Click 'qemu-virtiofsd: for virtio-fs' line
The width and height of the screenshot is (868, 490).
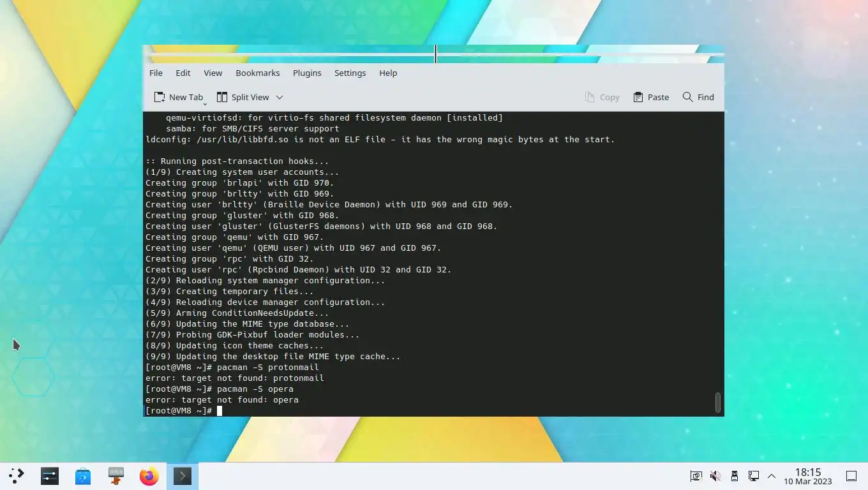(334, 118)
